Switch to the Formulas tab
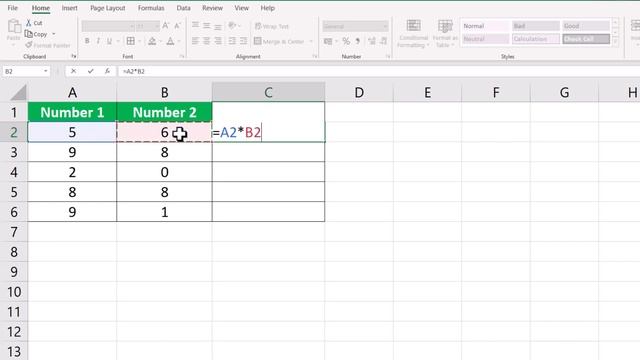This screenshot has height=360, width=640. pos(151,8)
